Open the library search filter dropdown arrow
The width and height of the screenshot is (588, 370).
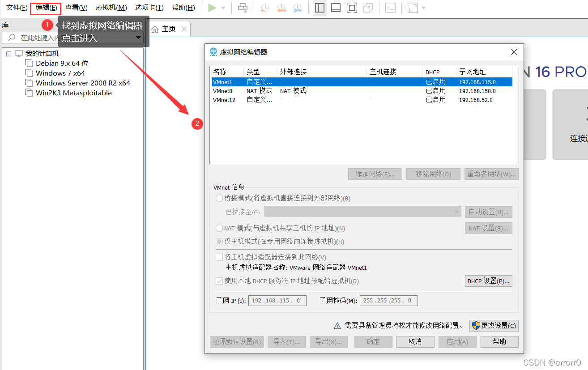139,38
